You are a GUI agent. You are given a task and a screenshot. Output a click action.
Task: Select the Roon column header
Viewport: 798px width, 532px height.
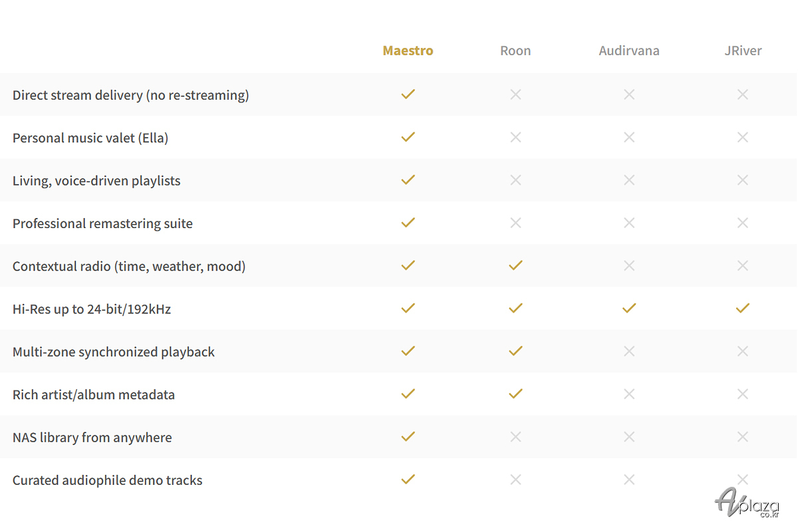(x=515, y=51)
